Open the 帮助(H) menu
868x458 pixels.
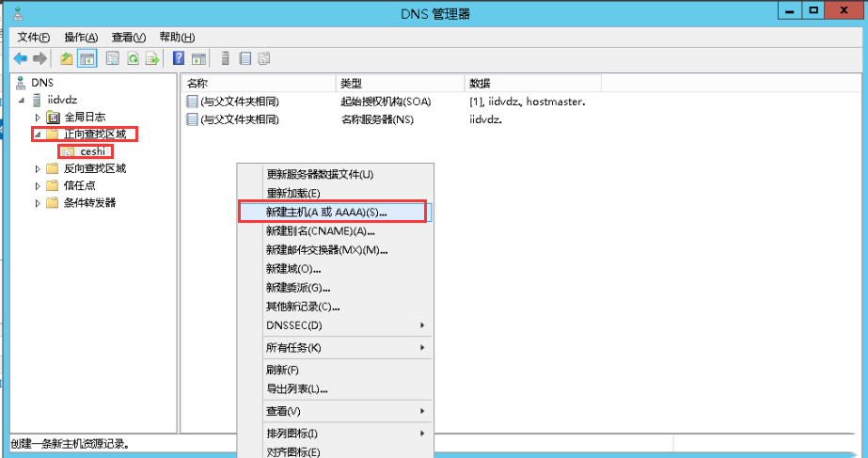[x=177, y=37]
